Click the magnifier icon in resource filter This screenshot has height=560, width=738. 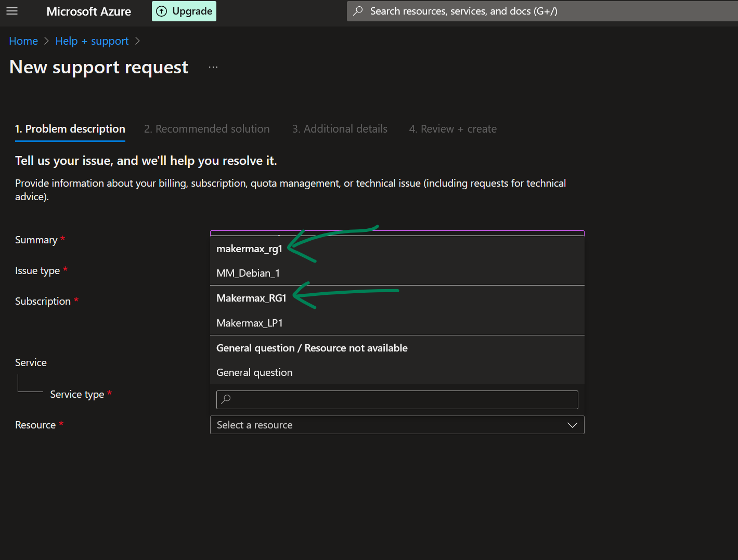point(226,399)
